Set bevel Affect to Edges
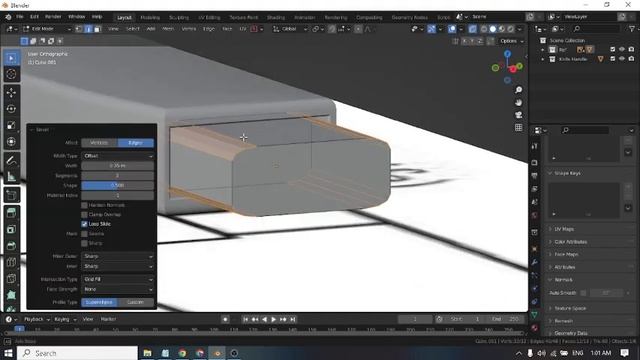The width and height of the screenshot is (640, 360). (136, 143)
